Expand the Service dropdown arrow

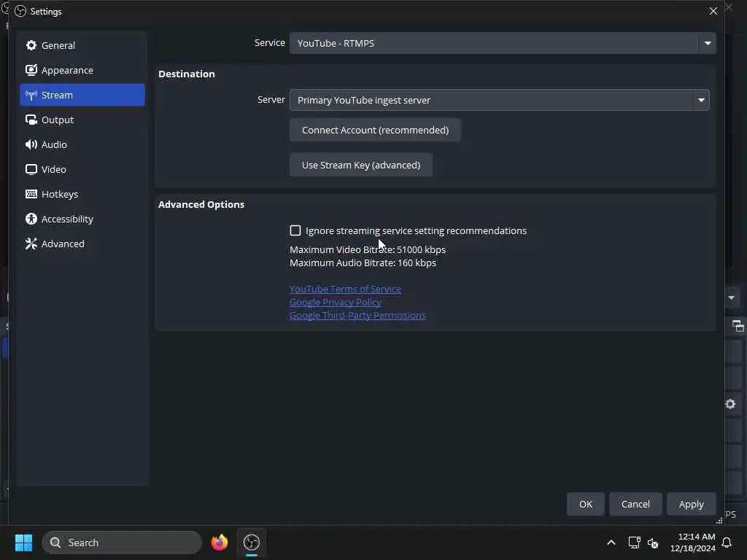(708, 43)
